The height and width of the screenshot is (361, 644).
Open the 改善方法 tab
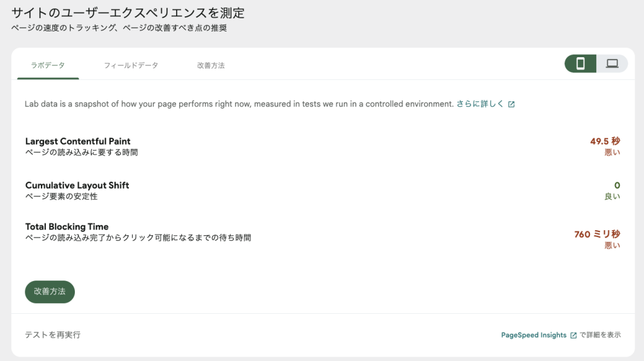pyautogui.click(x=211, y=65)
